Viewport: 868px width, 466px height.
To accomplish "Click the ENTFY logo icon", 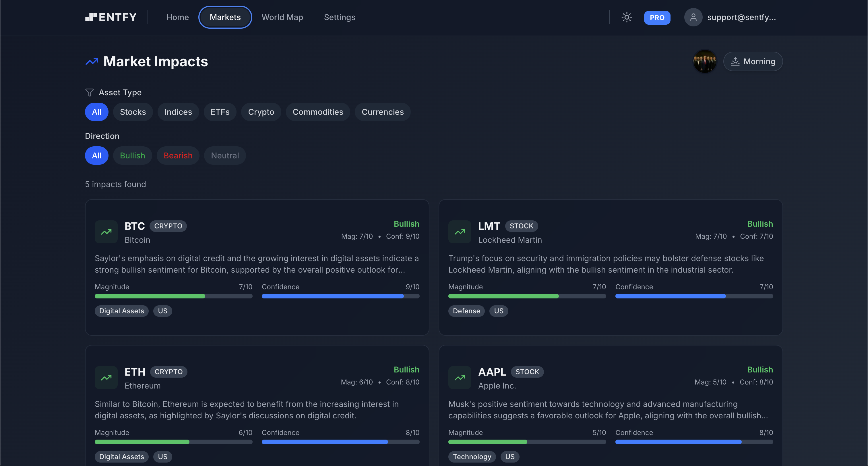I will [x=91, y=17].
